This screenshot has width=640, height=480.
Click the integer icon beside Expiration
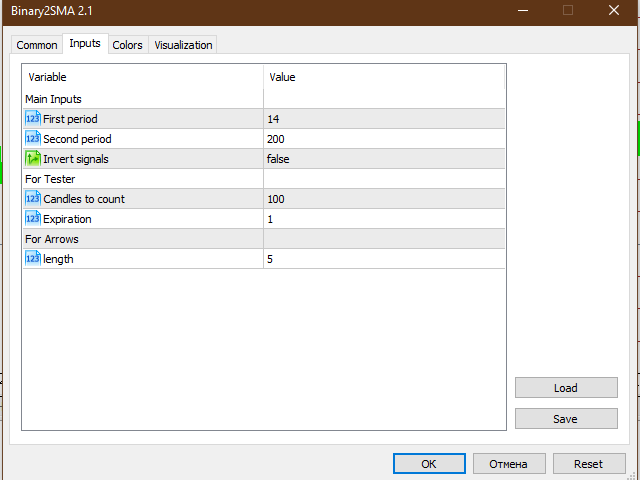[x=33, y=219]
